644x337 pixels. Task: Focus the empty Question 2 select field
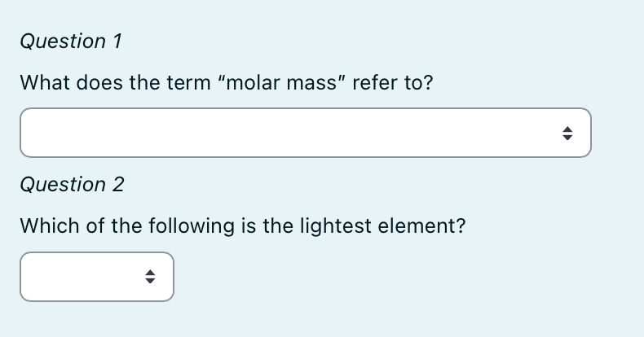pyautogui.click(x=97, y=277)
